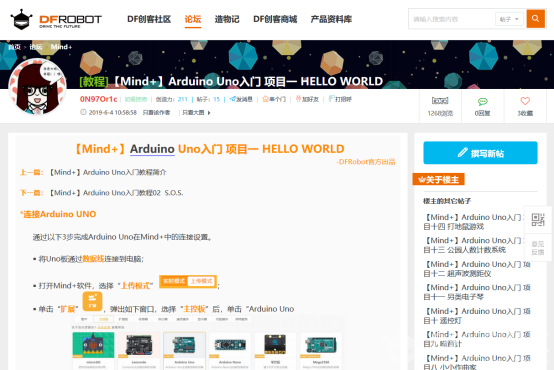The height and width of the screenshot is (370, 554).
Task: Click the green reply bubble icon
Action: click(x=483, y=102)
